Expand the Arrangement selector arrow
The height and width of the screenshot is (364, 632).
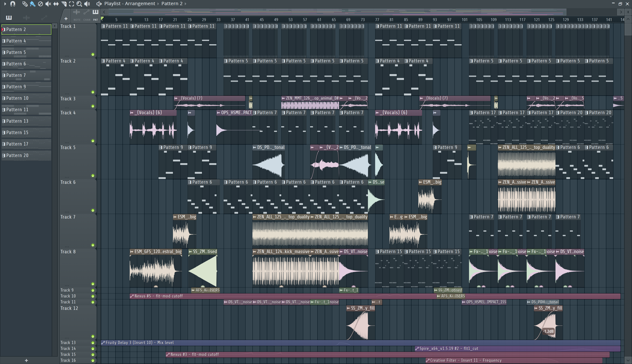[158, 4]
